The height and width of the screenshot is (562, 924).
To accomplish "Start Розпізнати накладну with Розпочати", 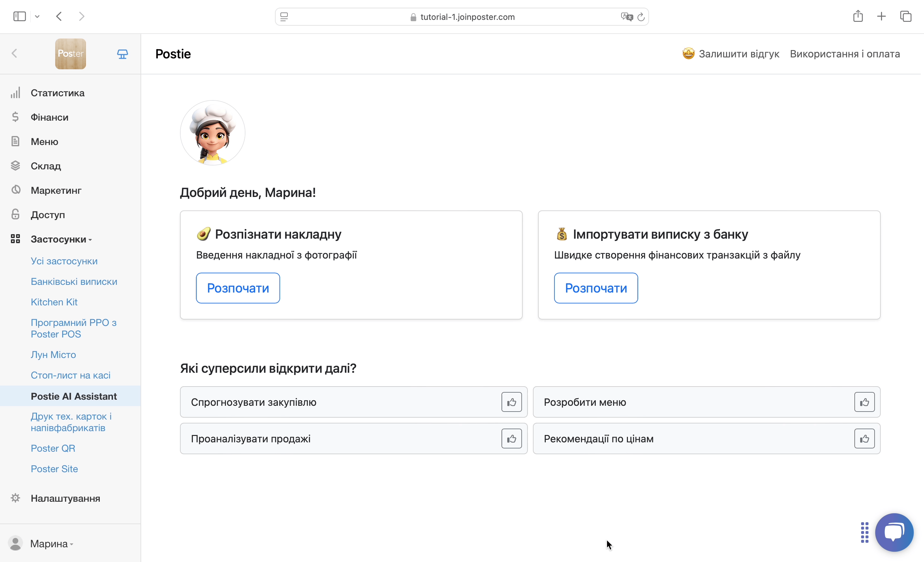I will 238,288.
